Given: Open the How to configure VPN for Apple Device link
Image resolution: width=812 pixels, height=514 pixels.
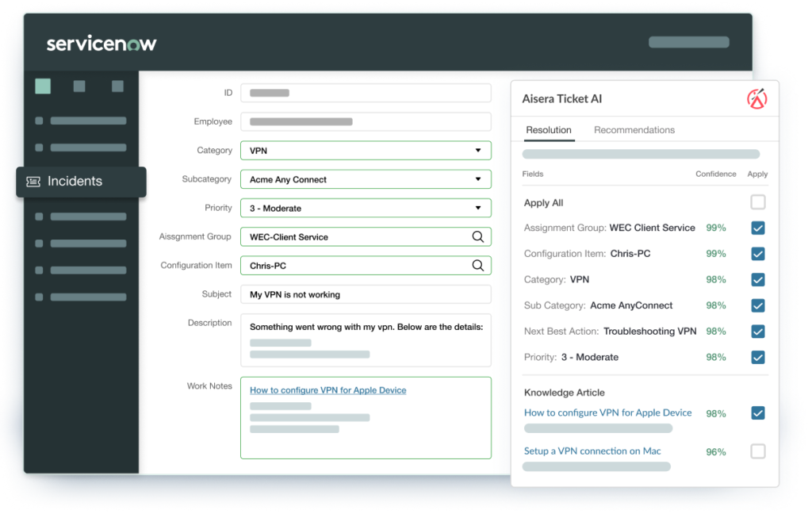Looking at the screenshot, I should pyautogui.click(x=327, y=389).
